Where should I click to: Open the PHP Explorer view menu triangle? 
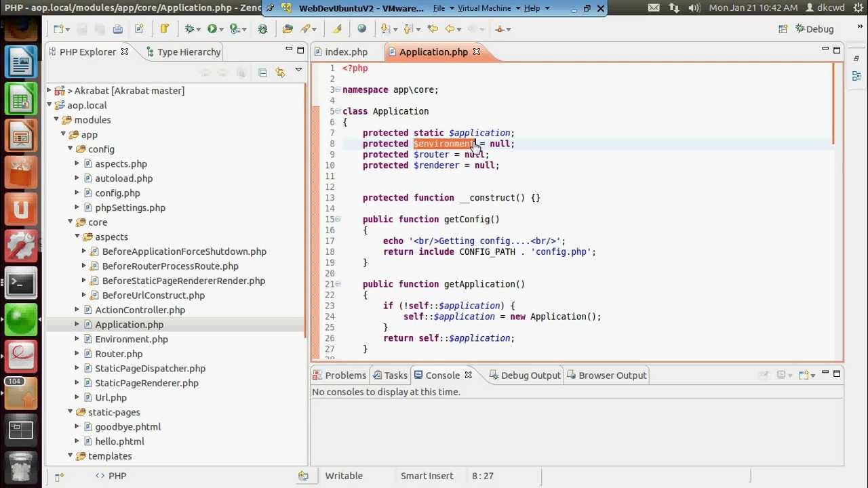click(298, 70)
